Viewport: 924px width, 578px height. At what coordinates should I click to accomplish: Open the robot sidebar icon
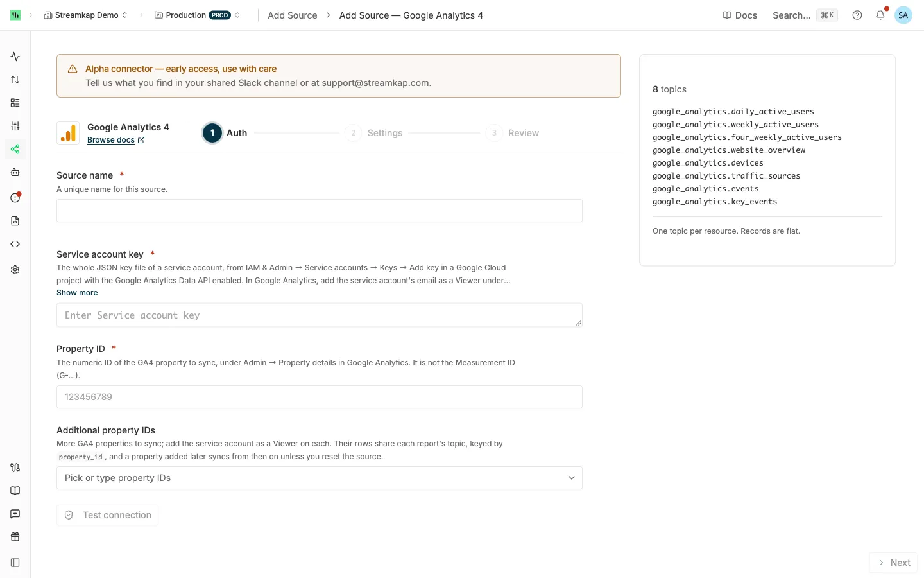15,172
